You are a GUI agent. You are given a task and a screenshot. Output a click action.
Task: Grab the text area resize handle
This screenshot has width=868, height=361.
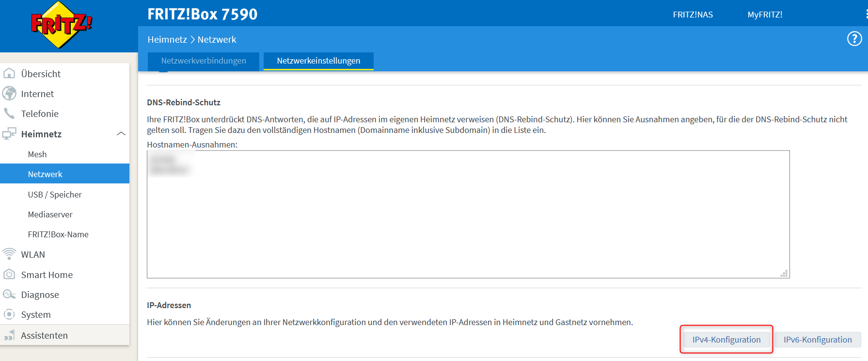coord(784,273)
